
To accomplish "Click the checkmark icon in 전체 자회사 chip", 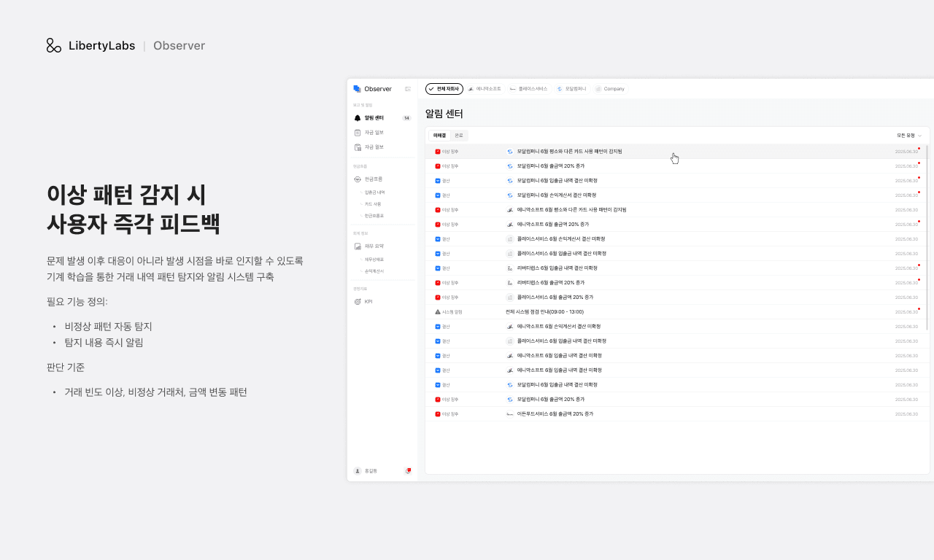I will [x=431, y=89].
